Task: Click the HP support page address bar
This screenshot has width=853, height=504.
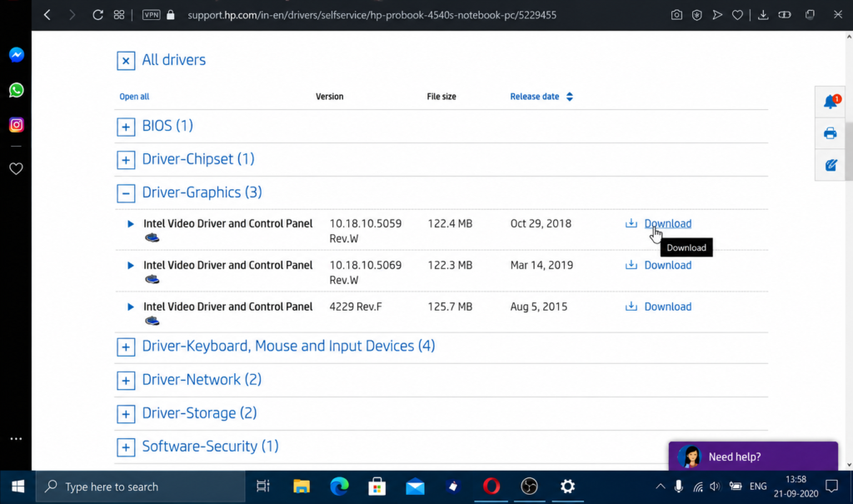Action: 372,15
